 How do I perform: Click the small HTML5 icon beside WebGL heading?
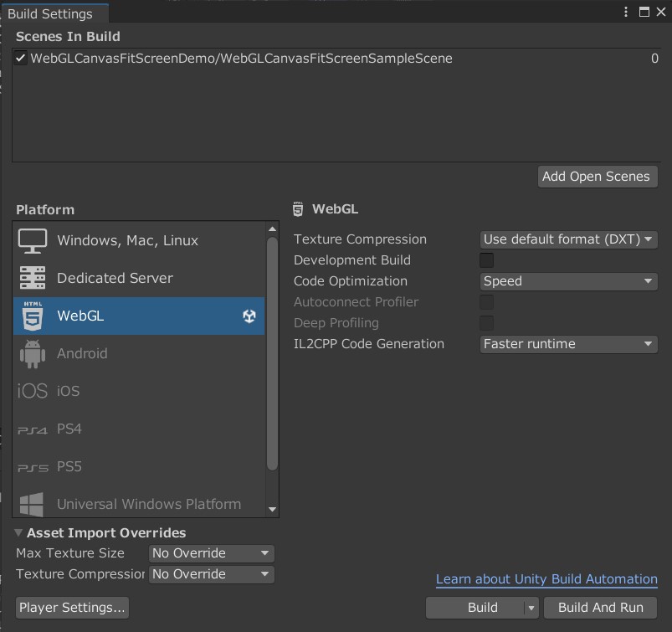tap(298, 208)
